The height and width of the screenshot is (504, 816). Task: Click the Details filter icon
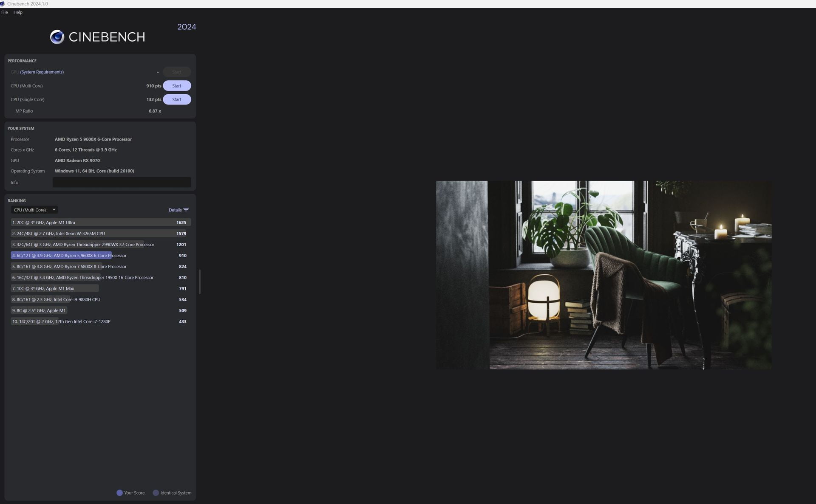coord(186,210)
